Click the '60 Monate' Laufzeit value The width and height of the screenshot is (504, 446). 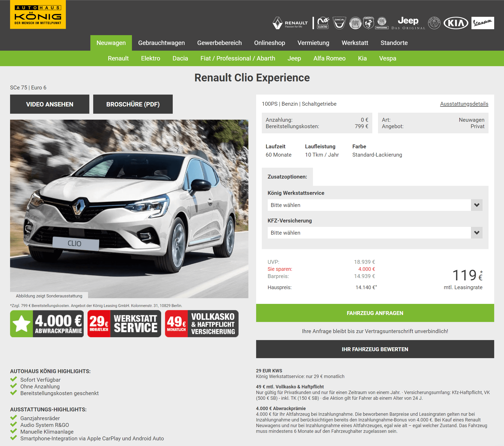(x=279, y=155)
